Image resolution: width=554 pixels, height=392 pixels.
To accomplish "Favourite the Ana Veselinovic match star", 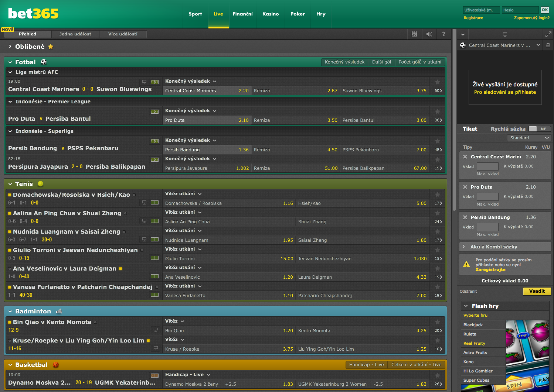I will (438, 268).
